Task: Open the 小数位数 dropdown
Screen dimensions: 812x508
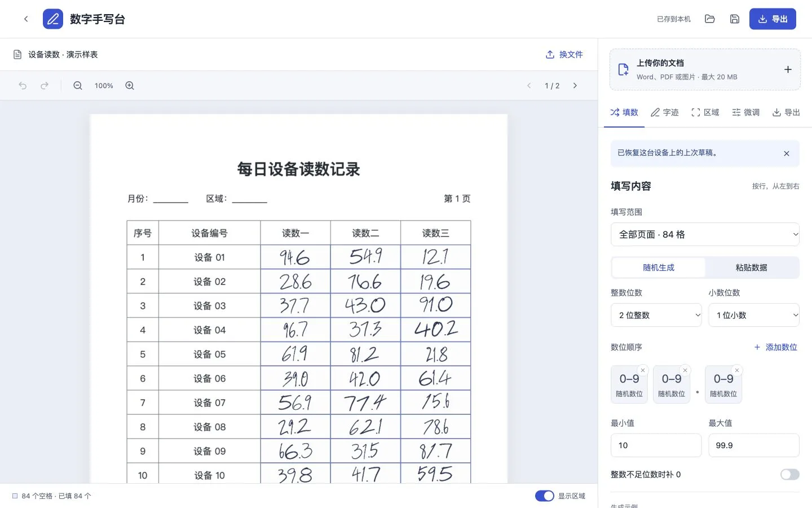Action: coord(754,315)
